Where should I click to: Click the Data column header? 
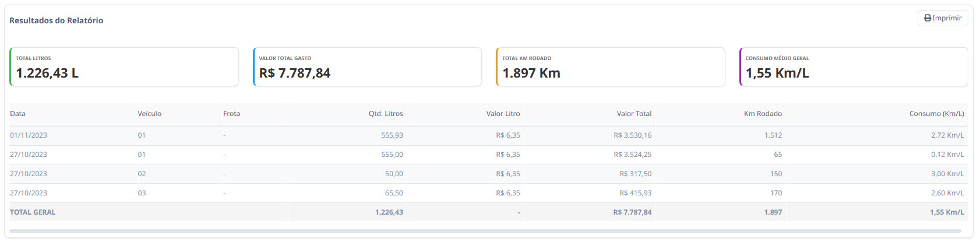[x=17, y=114]
